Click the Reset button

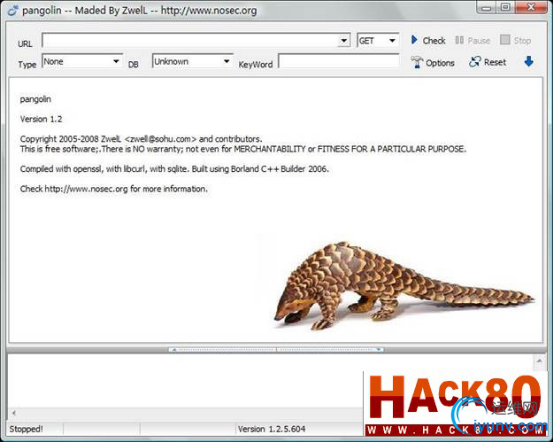pos(488,62)
